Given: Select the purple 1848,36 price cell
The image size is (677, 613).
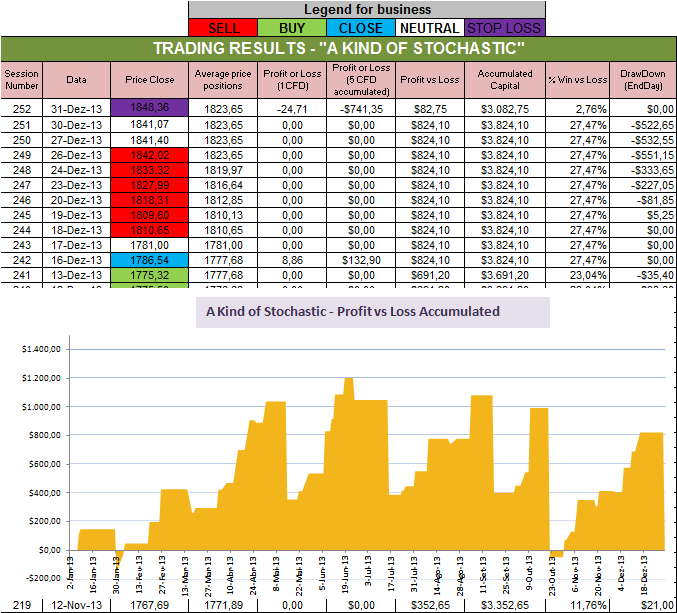Looking at the screenshot, I should coord(149,107).
